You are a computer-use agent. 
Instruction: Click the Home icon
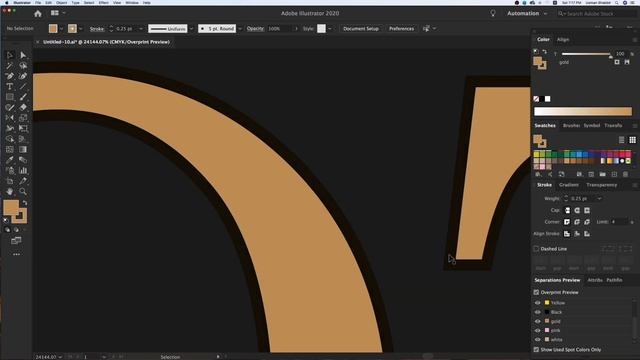tap(38, 13)
